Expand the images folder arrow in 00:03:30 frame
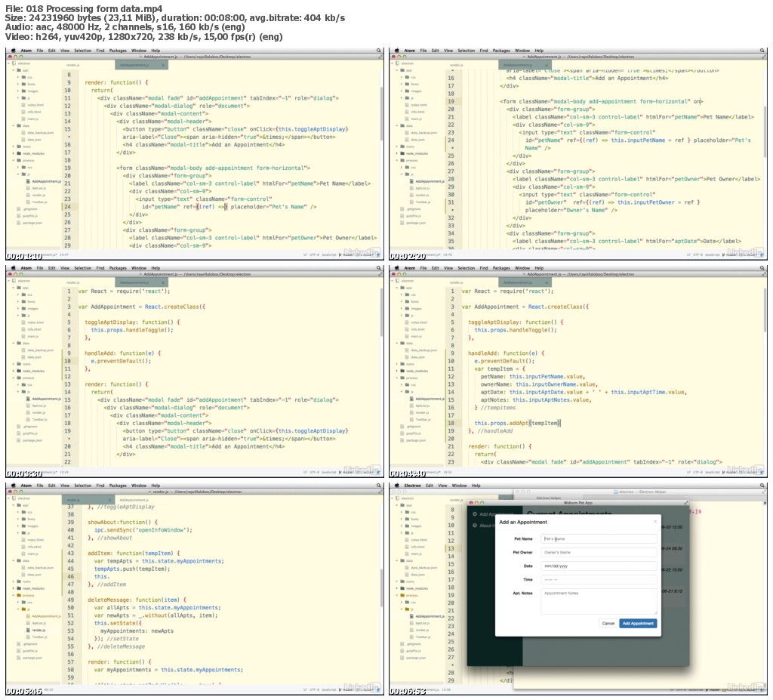 coord(18,308)
